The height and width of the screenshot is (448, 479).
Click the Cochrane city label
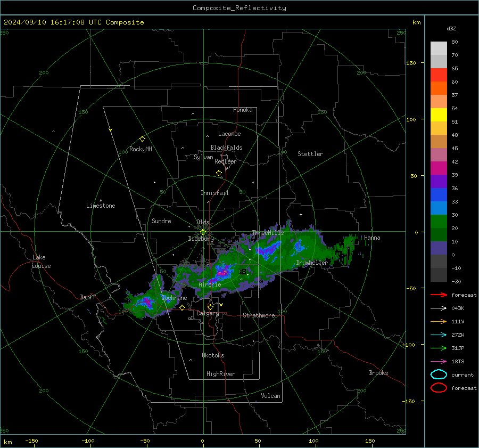pyautogui.click(x=174, y=298)
